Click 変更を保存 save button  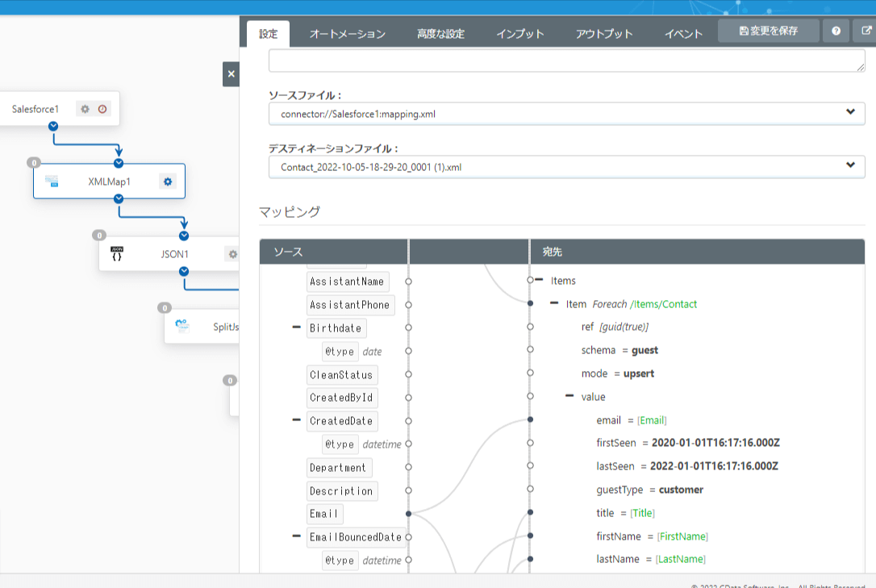tap(768, 31)
